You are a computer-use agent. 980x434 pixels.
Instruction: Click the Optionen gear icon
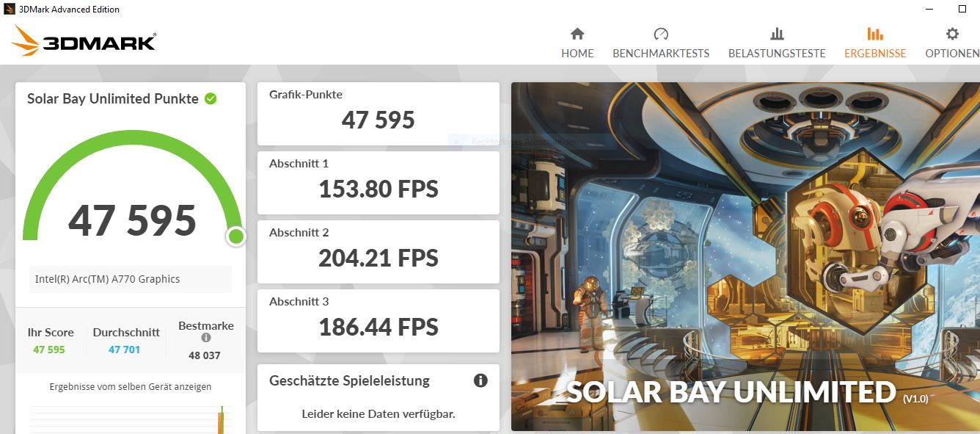tap(952, 34)
